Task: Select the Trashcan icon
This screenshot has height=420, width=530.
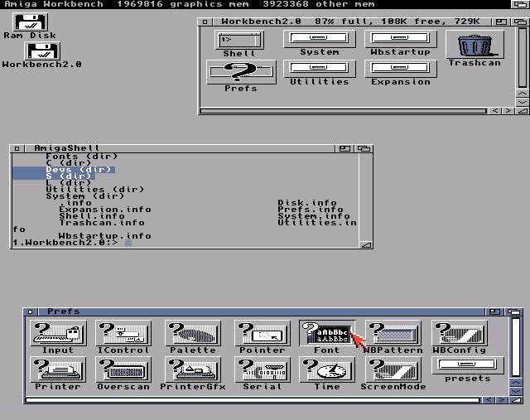Action: [x=475, y=45]
